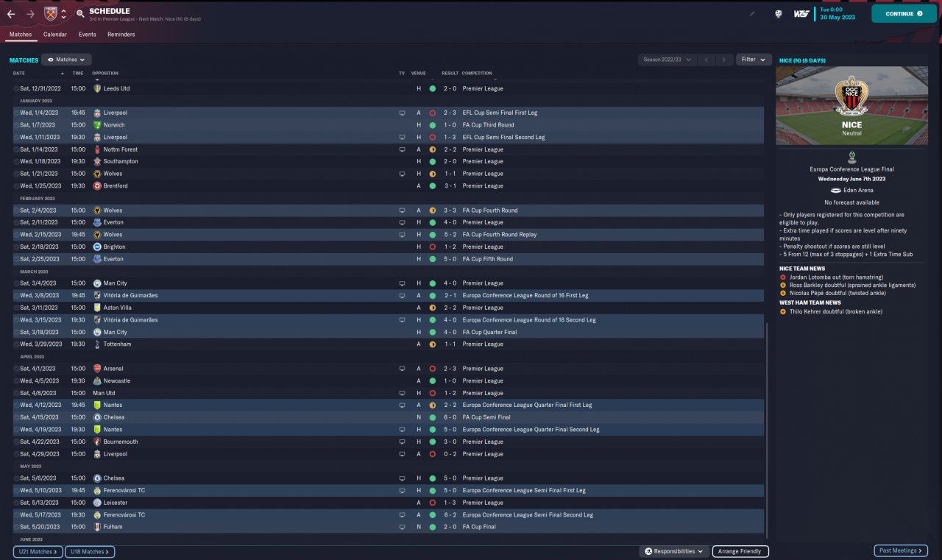Screen dimensions: 942x560
Task: Click the Fulham badge on 5/20/2023 row
Action: (97, 527)
